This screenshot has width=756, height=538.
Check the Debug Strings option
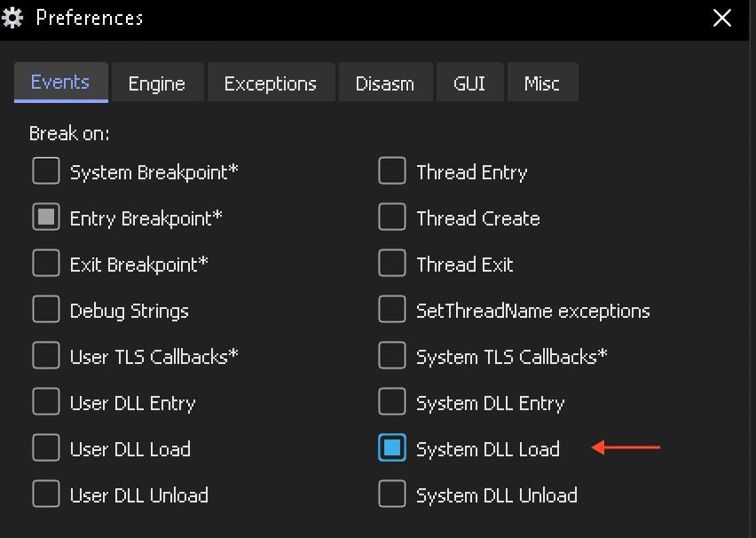click(46, 310)
